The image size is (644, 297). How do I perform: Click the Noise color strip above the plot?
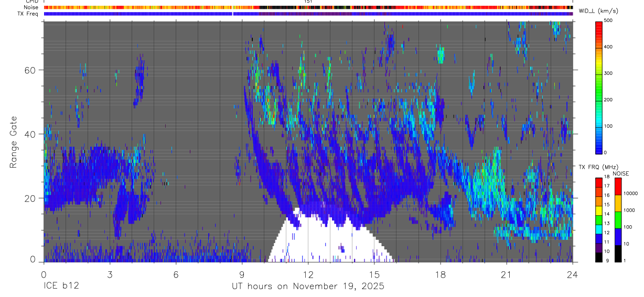308,7
